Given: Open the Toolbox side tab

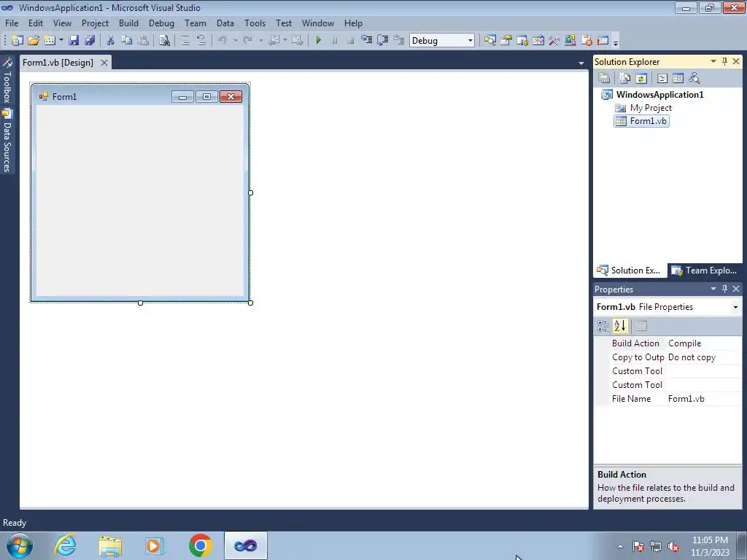Looking at the screenshot, I should pos(7,80).
